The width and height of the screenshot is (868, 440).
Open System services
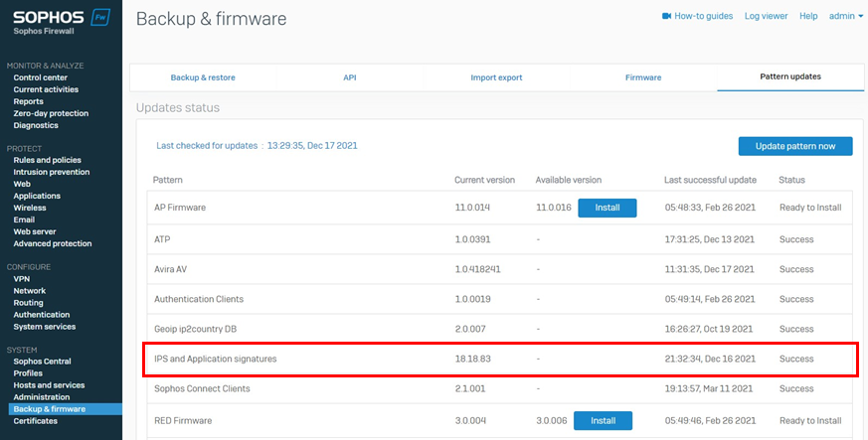point(45,326)
